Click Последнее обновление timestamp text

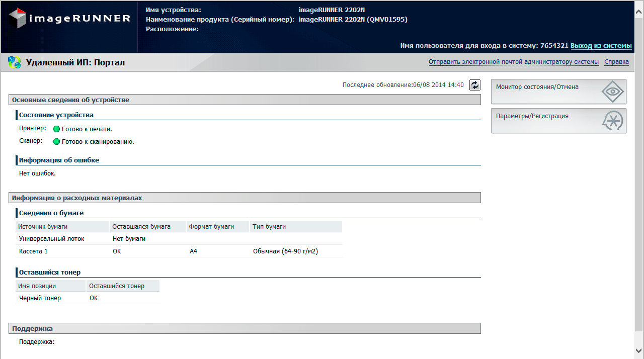tap(403, 85)
